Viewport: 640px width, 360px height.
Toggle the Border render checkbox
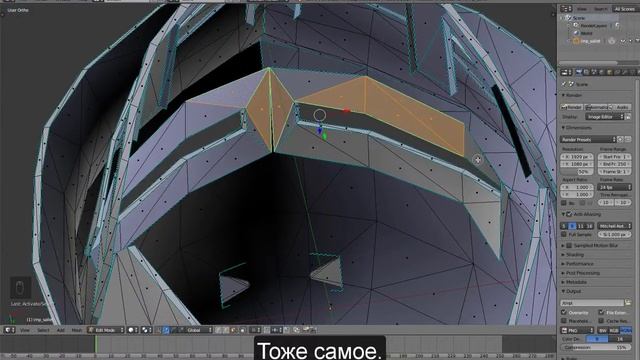[x=564, y=203]
